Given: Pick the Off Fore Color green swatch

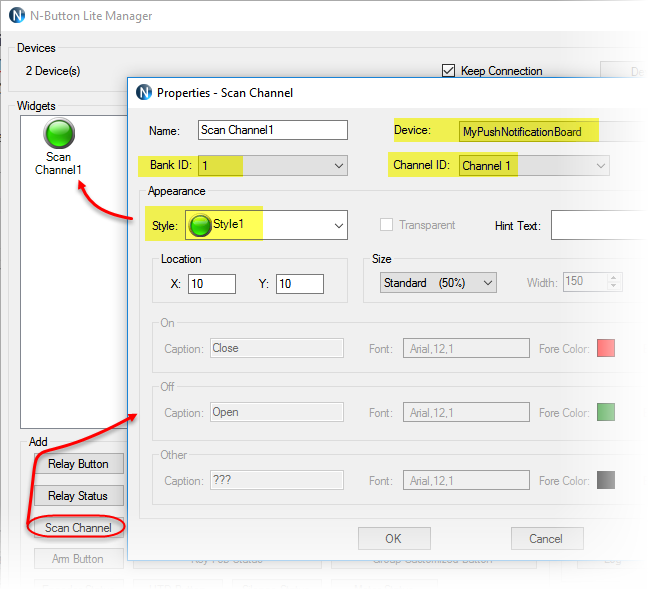Looking at the screenshot, I should [x=606, y=412].
